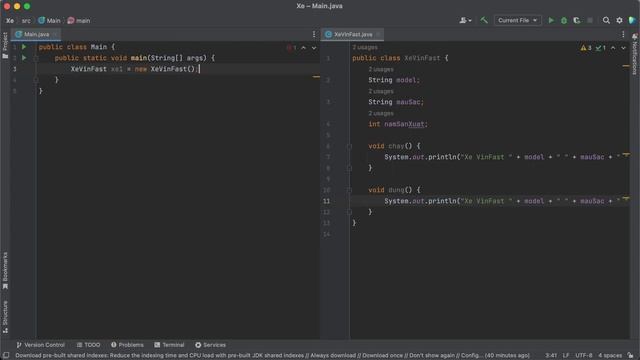Click Xe project breadcrumb
This screenshot has height=360, width=640.
coord(10,20)
